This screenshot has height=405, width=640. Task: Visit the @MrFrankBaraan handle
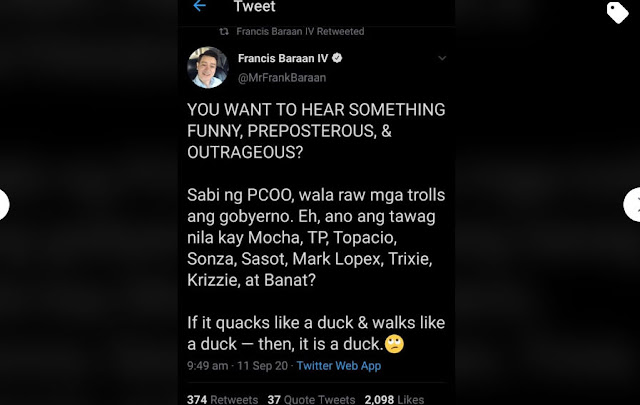[x=283, y=76]
